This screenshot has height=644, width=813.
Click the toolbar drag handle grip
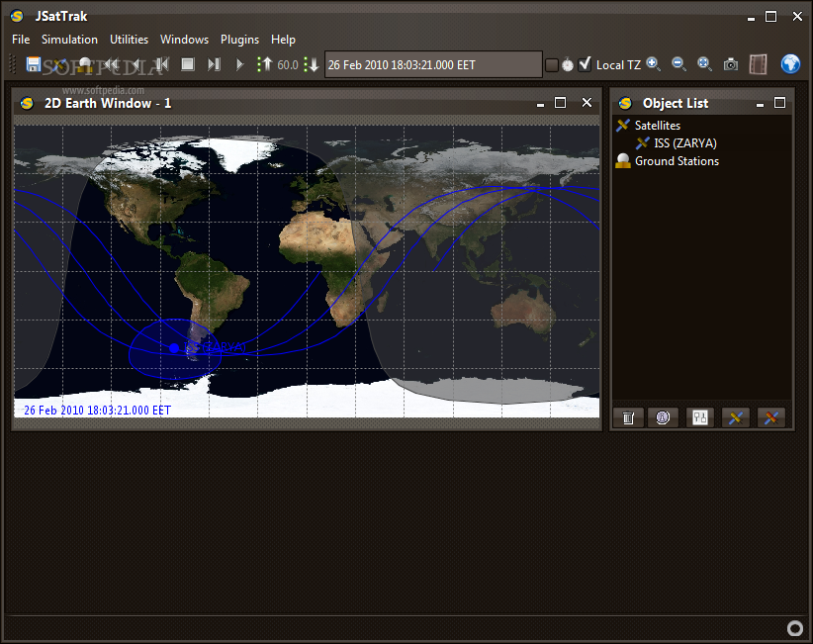point(14,65)
